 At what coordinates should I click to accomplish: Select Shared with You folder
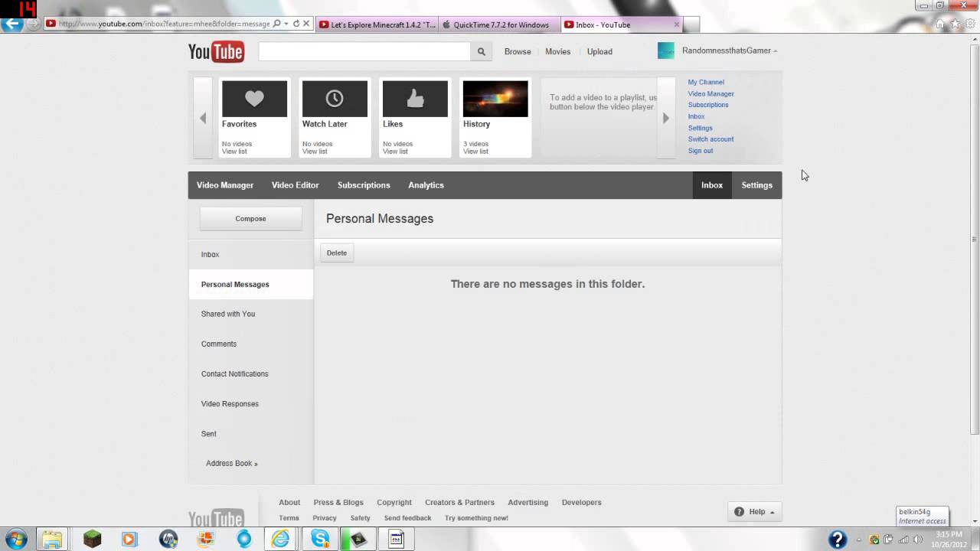click(250, 314)
